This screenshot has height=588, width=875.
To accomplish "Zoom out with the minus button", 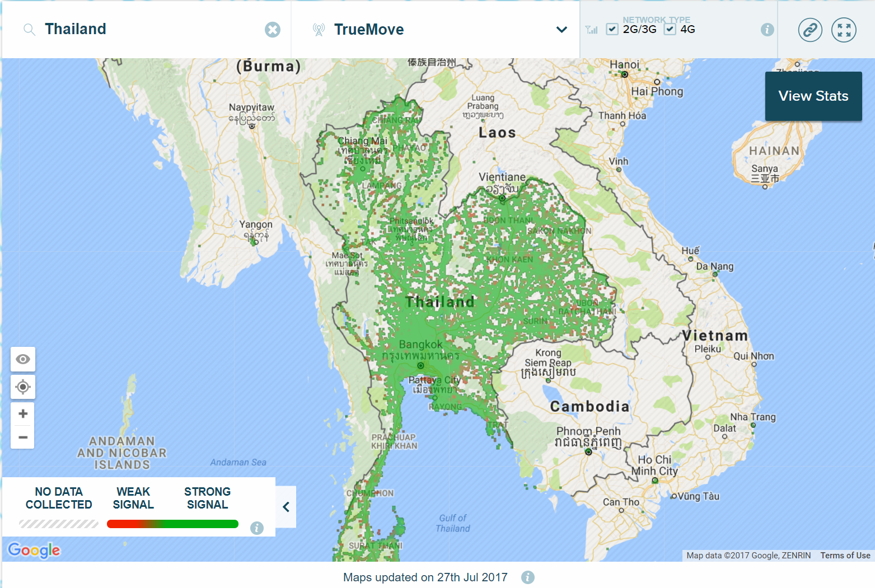I will (23, 437).
